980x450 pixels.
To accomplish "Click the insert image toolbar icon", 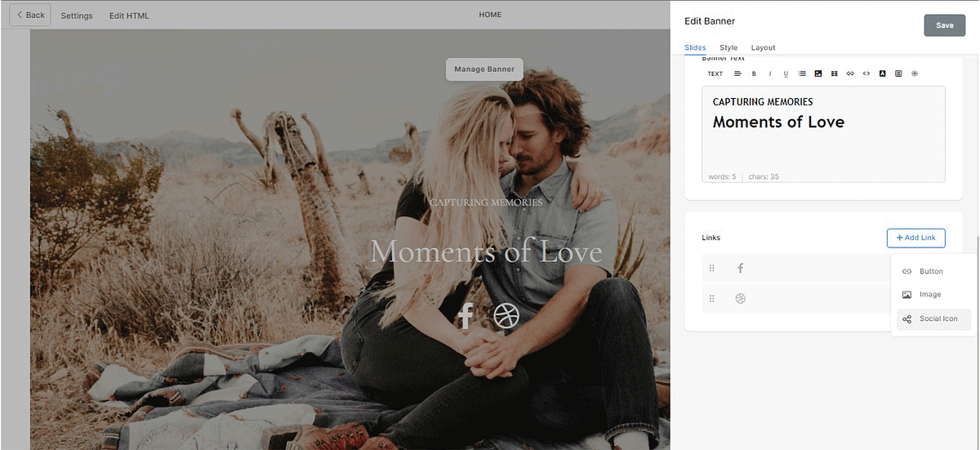I will (x=818, y=74).
